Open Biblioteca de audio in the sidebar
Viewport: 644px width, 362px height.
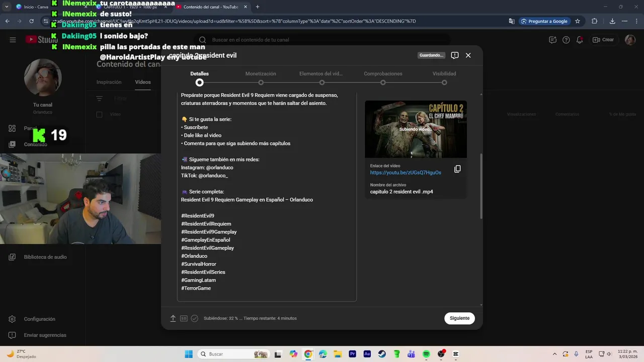pos(45,257)
